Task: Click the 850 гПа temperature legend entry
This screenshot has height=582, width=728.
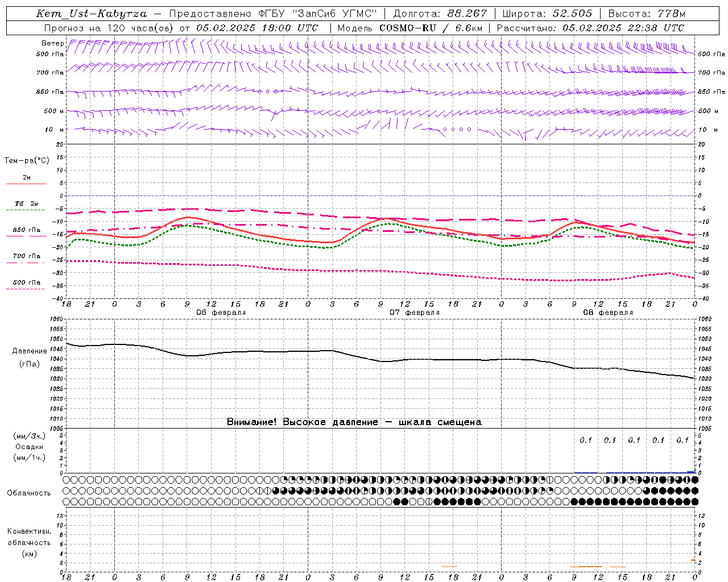Action: (x=27, y=230)
